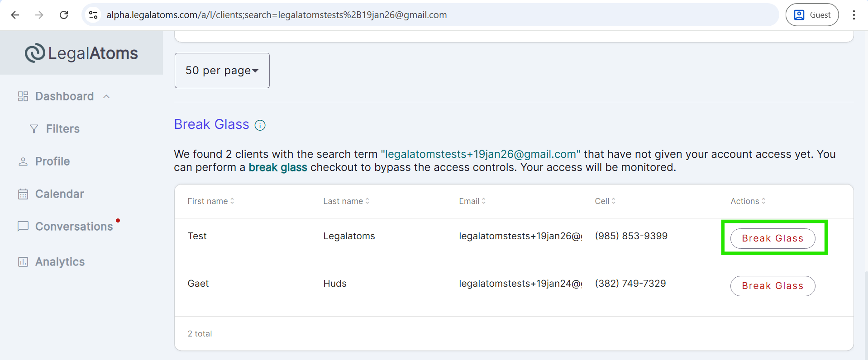Click the Analytics chart icon
Viewport: 868px width, 360px height.
23,262
